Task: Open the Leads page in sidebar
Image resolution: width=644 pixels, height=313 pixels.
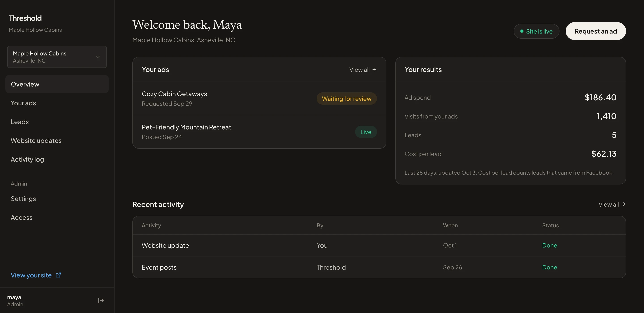Action: [57, 122]
